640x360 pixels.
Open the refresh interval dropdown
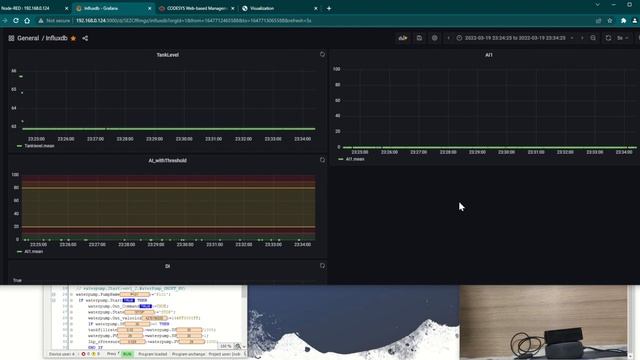[623, 38]
